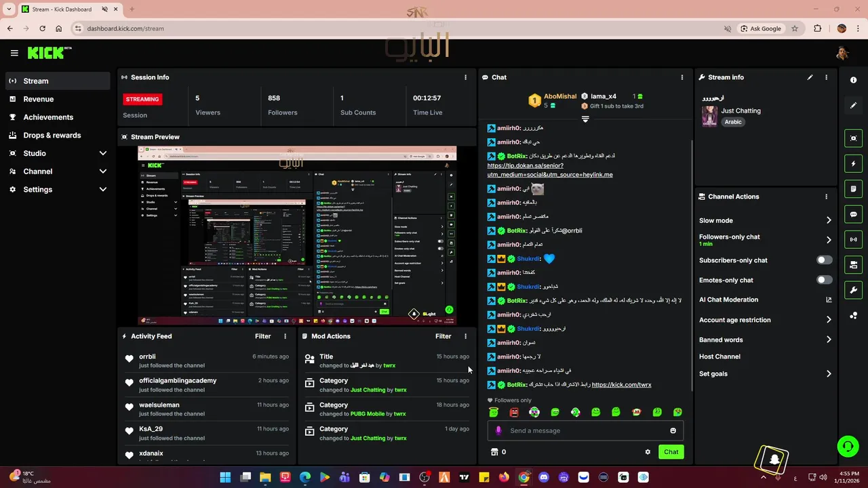868x488 pixels.
Task: Open the emoji picker in chat input
Action: 673,430
